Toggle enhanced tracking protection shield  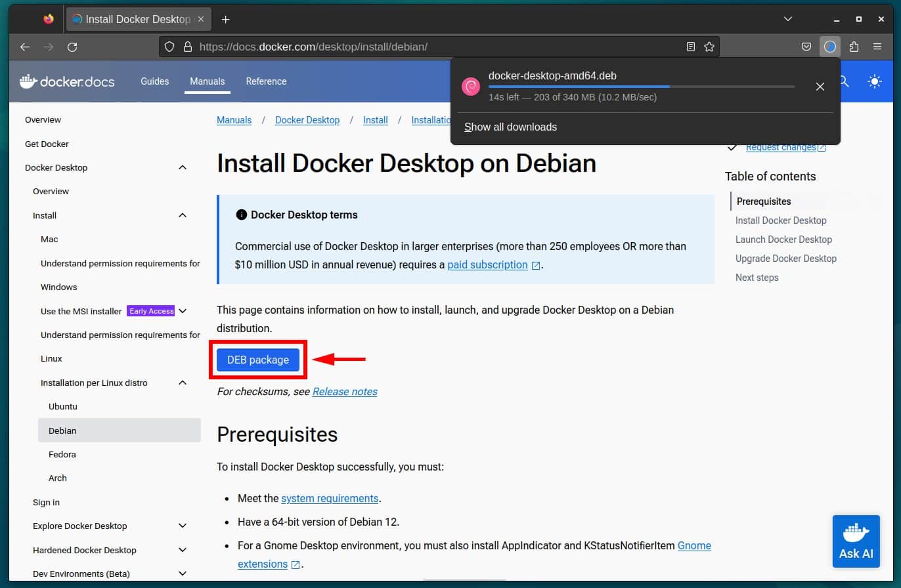click(x=170, y=47)
